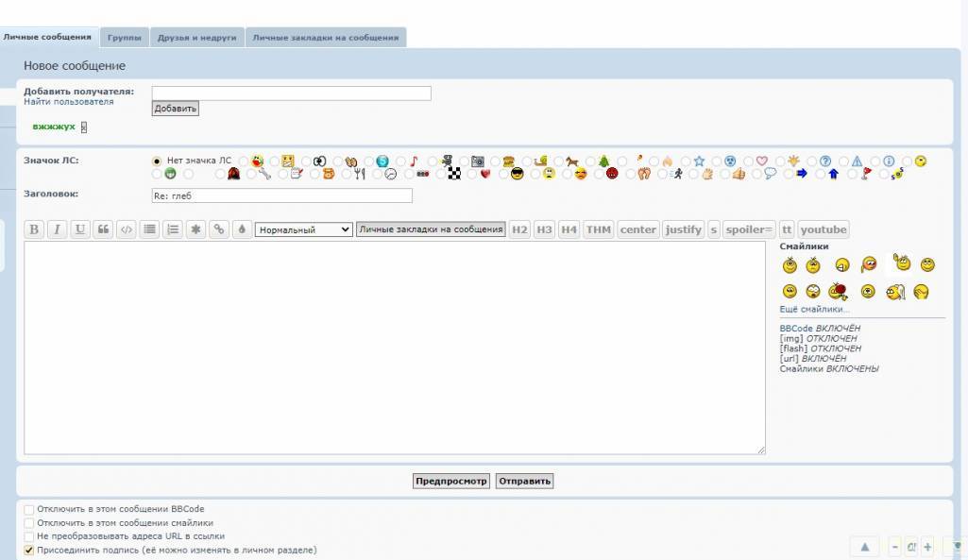Image resolution: width=968 pixels, height=560 pixels.
Task: Select 'Нет значка ЛС' radio button
Action: click(x=157, y=161)
